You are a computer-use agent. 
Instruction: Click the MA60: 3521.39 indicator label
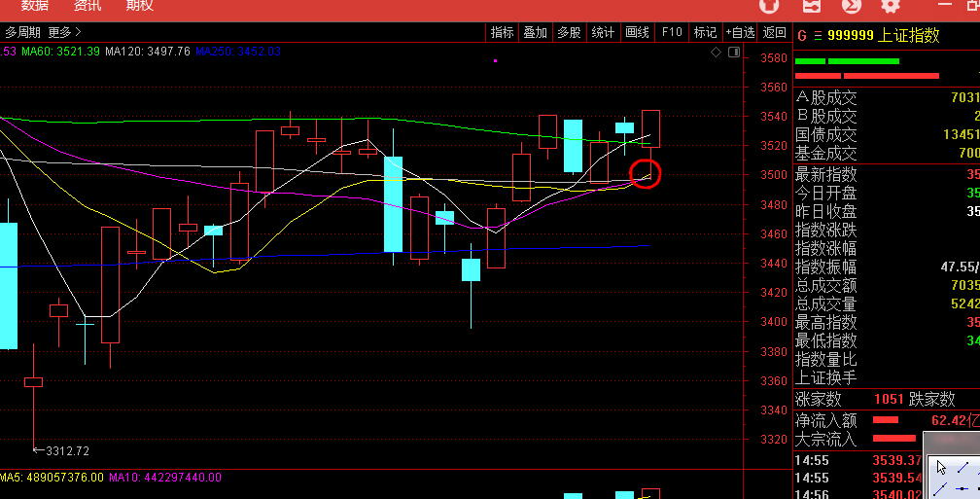pos(60,52)
